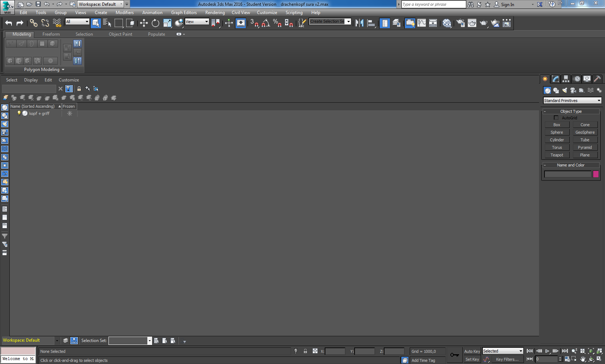Switch to the Object Paint ribbon tab

pyautogui.click(x=120, y=34)
